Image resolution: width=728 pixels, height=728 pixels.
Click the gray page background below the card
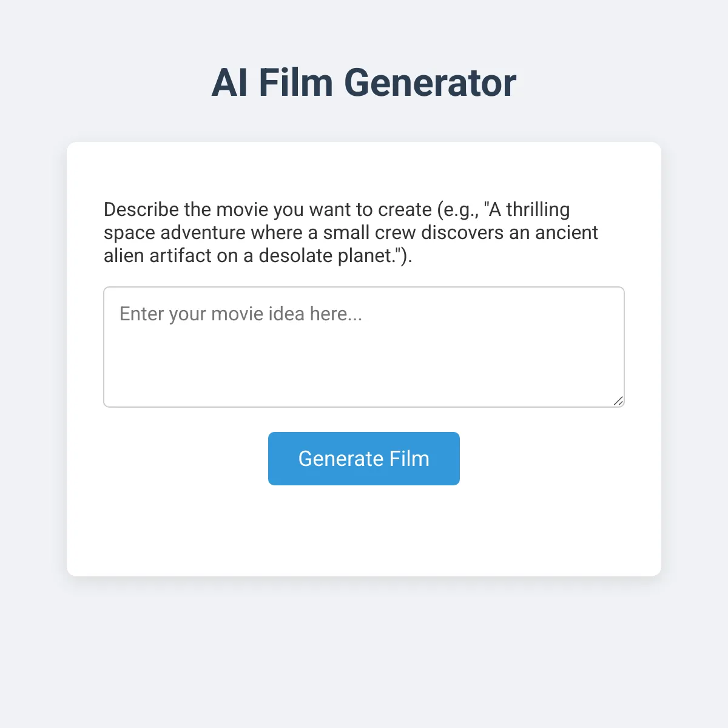point(364,652)
